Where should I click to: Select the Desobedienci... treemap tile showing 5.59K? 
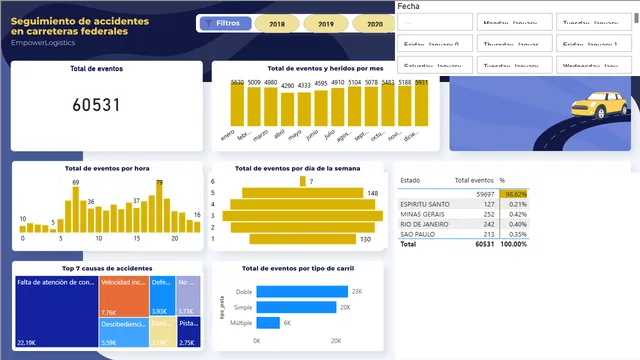pyautogui.click(x=124, y=333)
